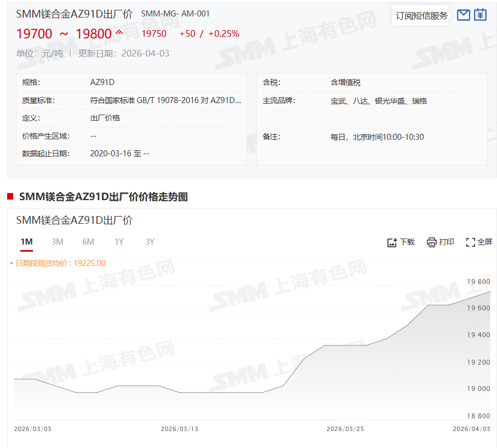
Task: Expand truncated 质量标准 GB/T 19078-2016 text
Action: click(165, 100)
